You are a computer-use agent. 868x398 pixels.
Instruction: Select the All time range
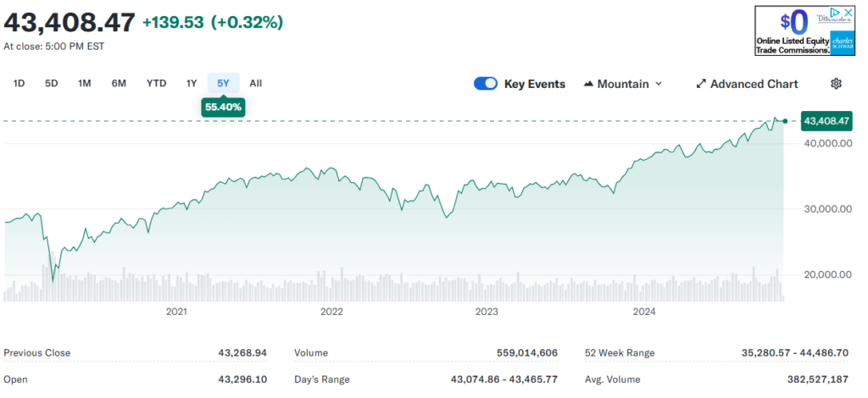pos(256,83)
